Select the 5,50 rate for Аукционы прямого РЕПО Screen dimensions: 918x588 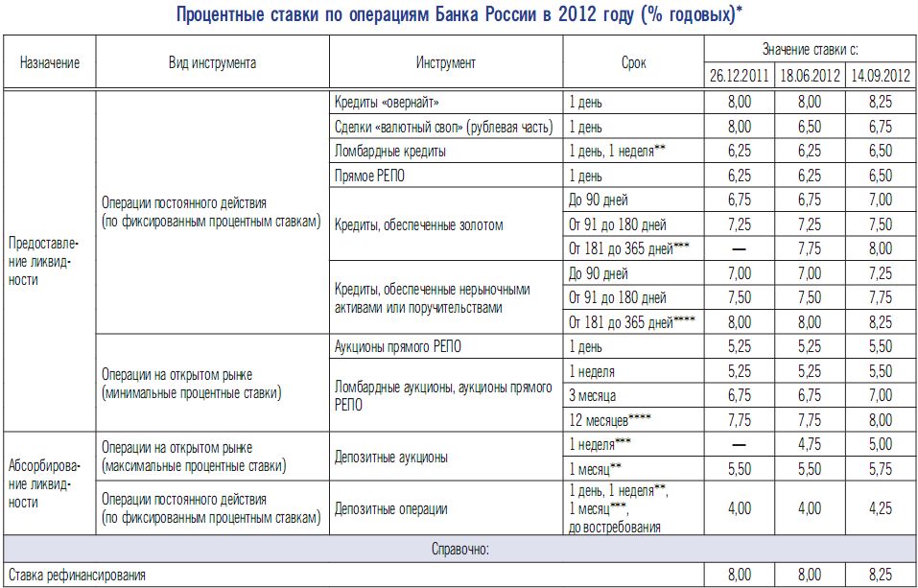[x=881, y=346]
